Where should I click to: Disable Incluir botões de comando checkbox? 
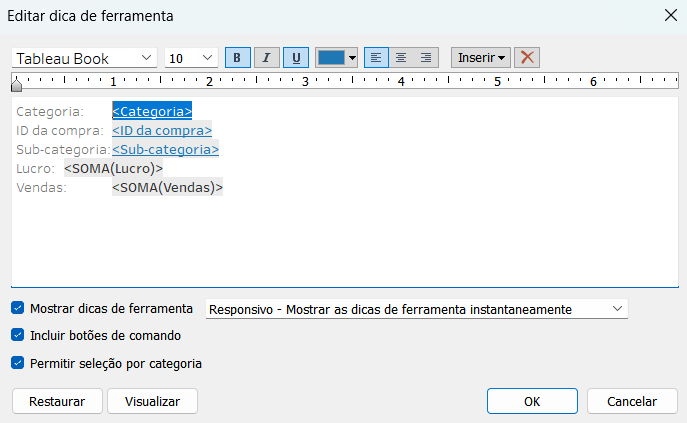point(18,336)
